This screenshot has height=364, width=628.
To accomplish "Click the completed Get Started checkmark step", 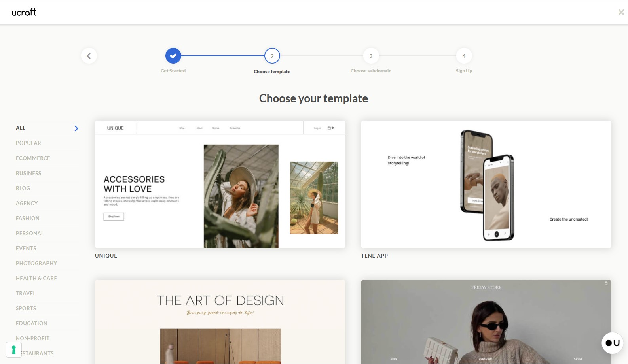I will tap(173, 56).
